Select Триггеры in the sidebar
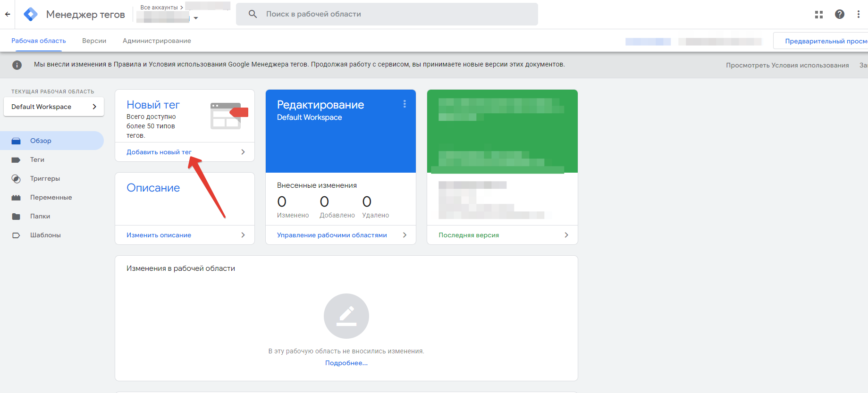 (45, 178)
